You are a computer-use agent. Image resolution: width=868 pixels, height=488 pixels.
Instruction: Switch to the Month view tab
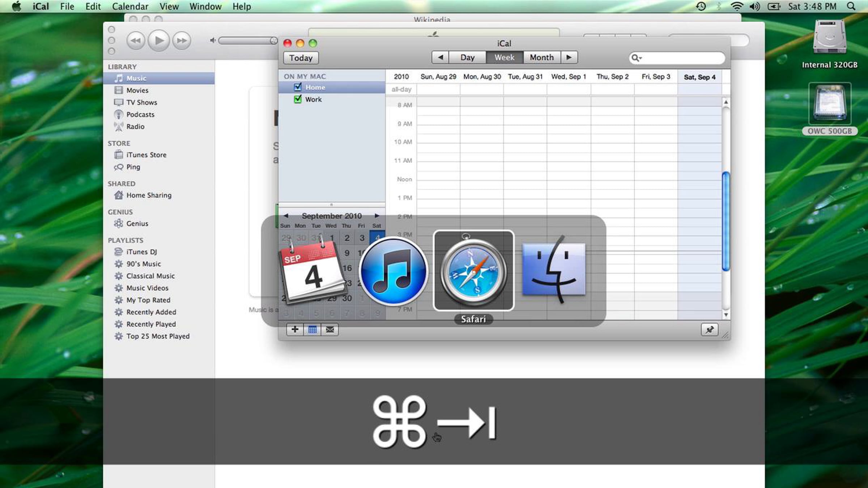click(541, 57)
